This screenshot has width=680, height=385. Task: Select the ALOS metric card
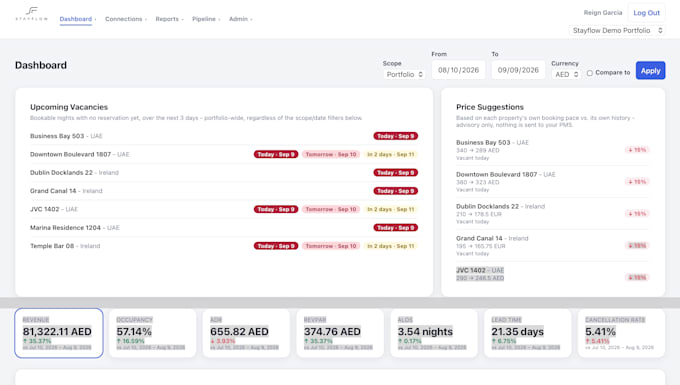click(434, 333)
